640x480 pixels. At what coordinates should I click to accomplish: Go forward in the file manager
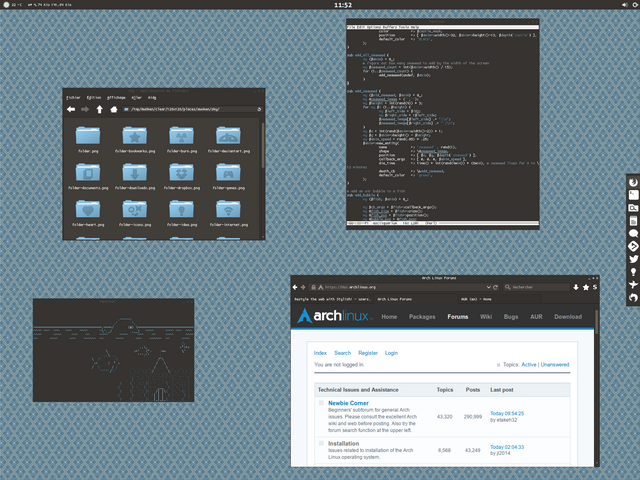[85, 109]
